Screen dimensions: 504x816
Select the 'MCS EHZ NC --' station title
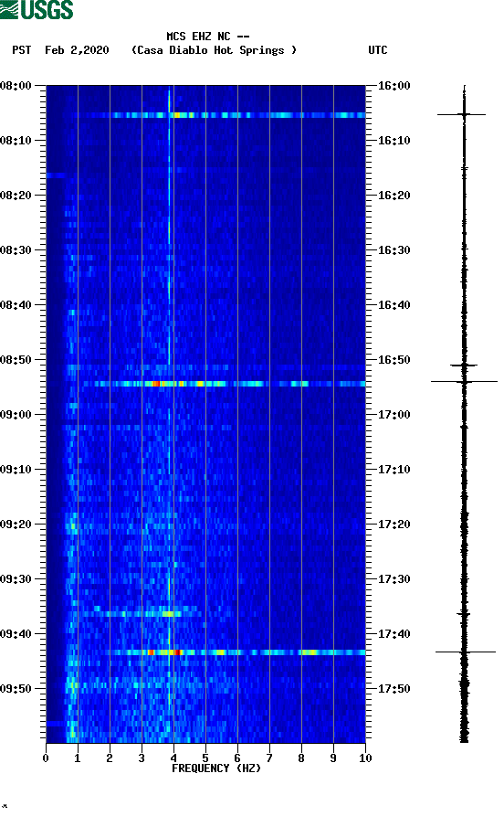tap(208, 37)
